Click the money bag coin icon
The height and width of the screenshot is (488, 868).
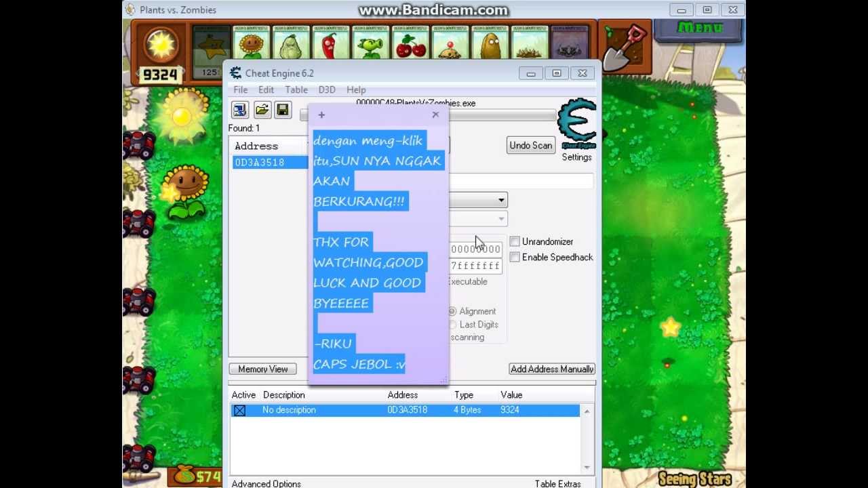[x=183, y=476]
